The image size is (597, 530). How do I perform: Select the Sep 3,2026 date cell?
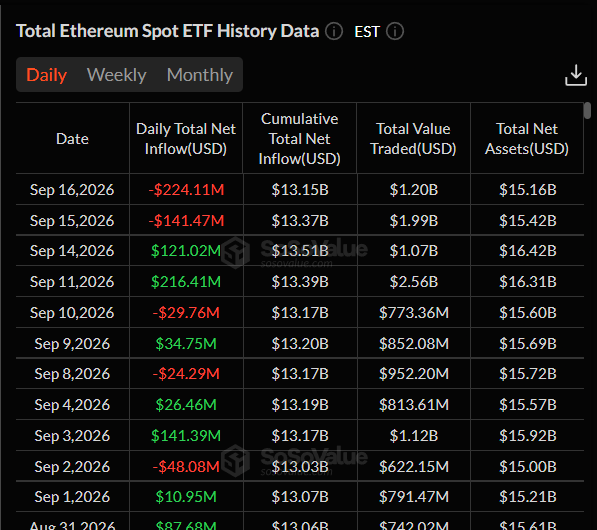point(72,436)
